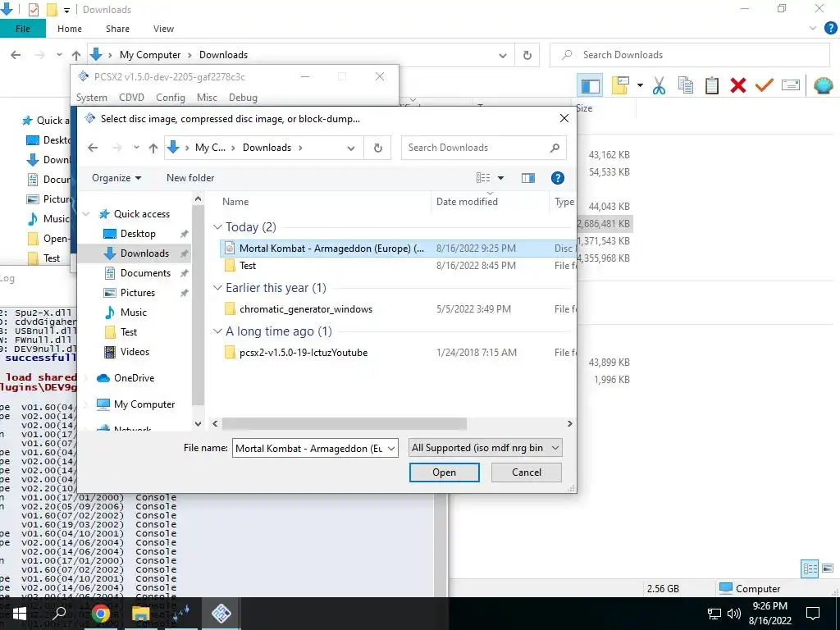Collapse the A long time ago group
Viewport: 840px width, 630px height.
coord(217,331)
